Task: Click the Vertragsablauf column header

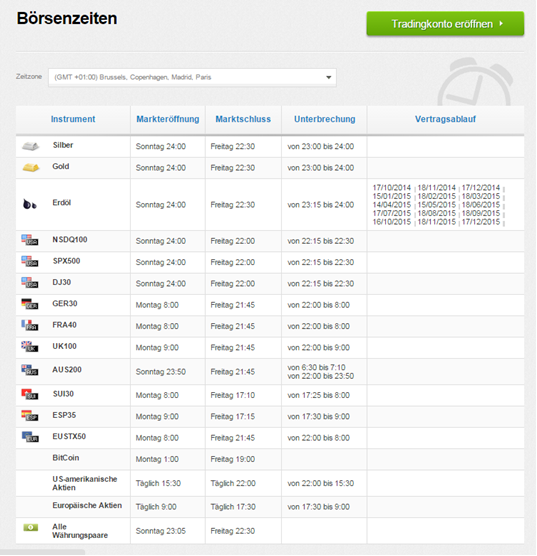Action: pyautogui.click(x=445, y=119)
